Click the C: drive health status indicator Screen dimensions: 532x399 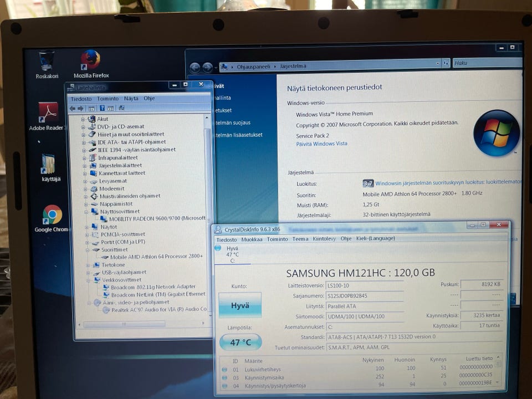coord(217,248)
